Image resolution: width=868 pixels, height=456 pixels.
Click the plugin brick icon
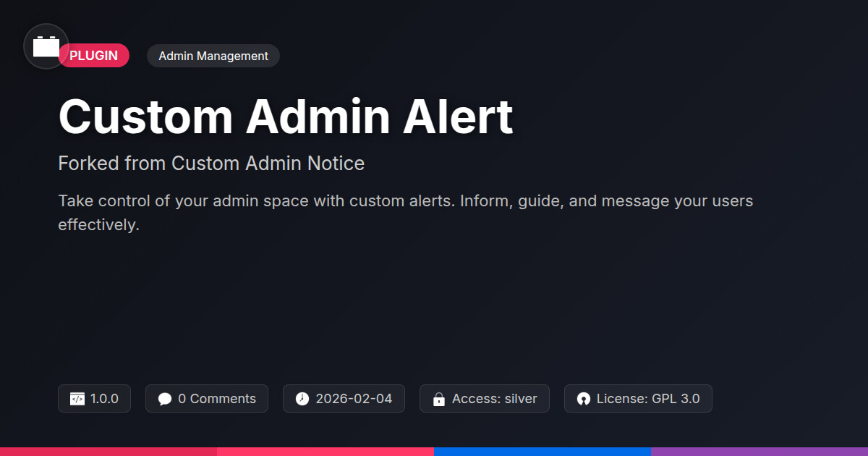click(x=46, y=46)
